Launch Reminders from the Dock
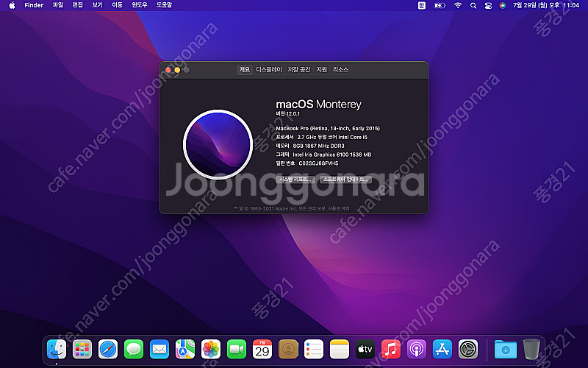The height and width of the screenshot is (368, 588). point(314,349)
